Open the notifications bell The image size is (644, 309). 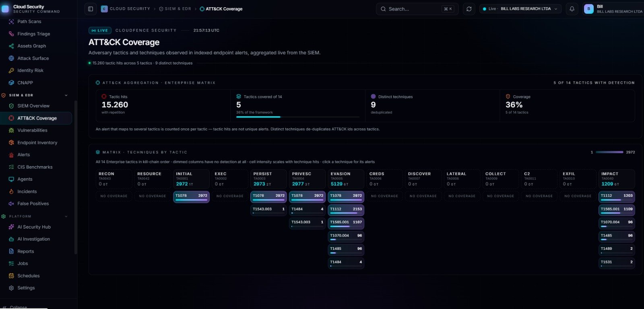point(572,9)
